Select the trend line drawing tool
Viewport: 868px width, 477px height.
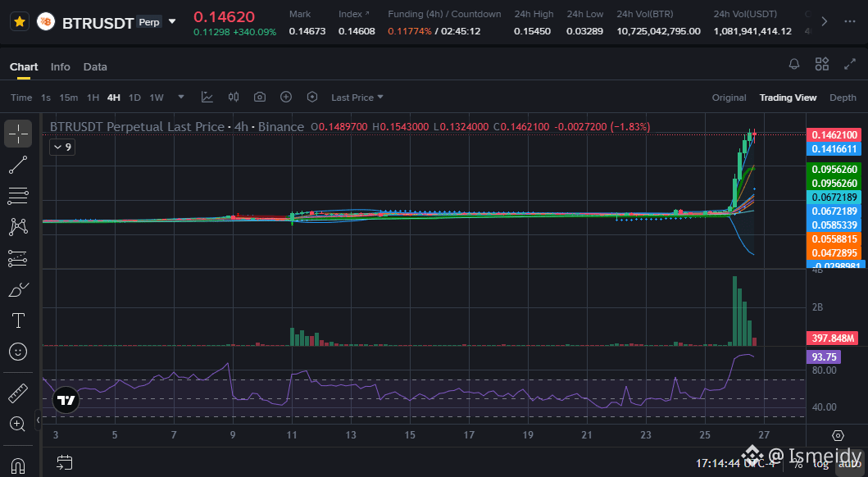tap(18, 165)
